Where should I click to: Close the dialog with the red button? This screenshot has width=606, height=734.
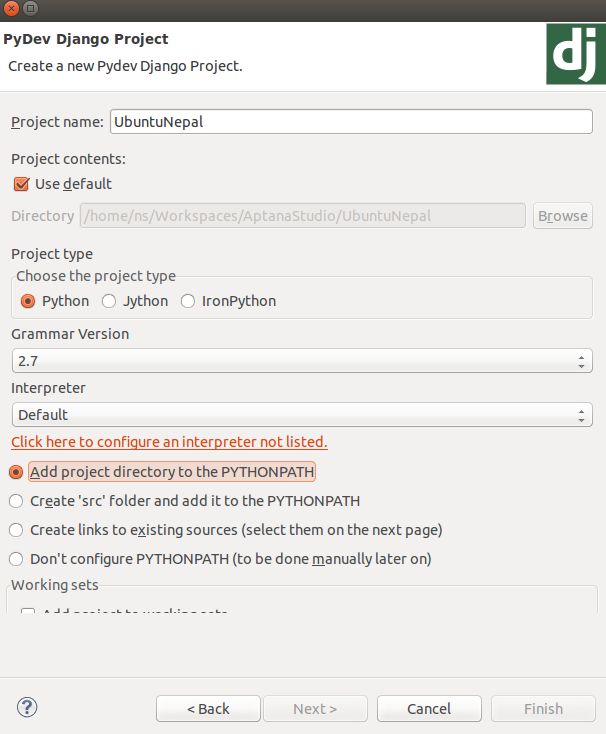(10, 9)
